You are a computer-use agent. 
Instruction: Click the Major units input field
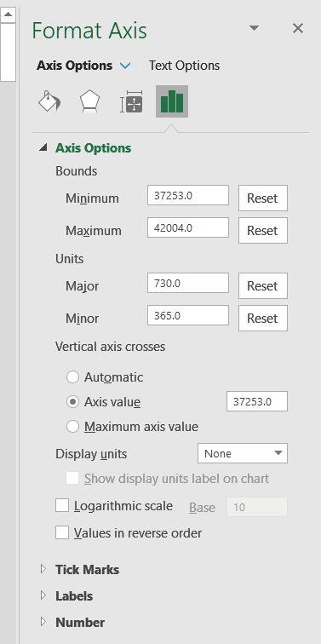click(188, 283)
